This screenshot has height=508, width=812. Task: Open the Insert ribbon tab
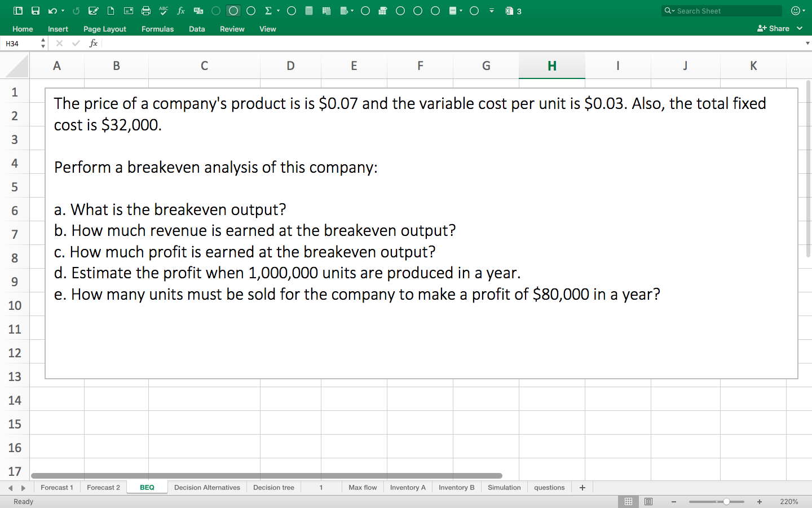click(x=58, y=29)
